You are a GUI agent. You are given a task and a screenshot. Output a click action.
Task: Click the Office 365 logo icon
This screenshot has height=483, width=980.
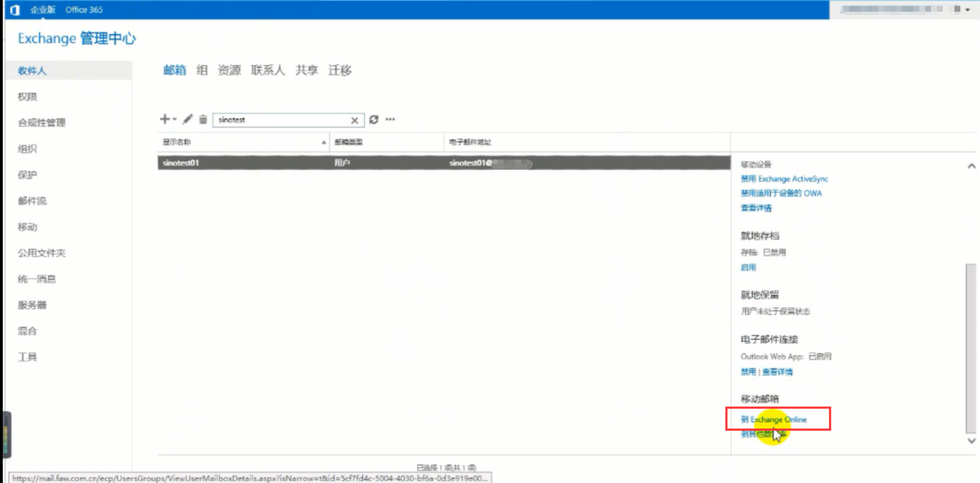[15, 10]
